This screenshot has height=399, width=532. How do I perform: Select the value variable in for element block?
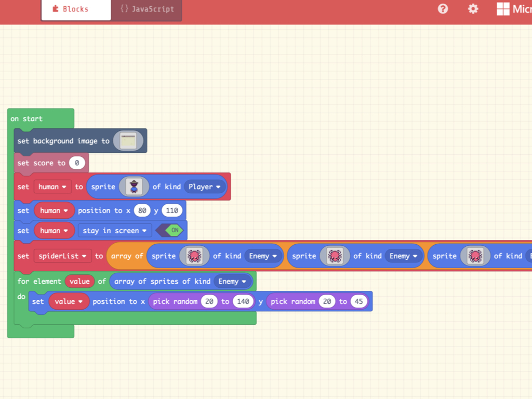click(79, 281)
